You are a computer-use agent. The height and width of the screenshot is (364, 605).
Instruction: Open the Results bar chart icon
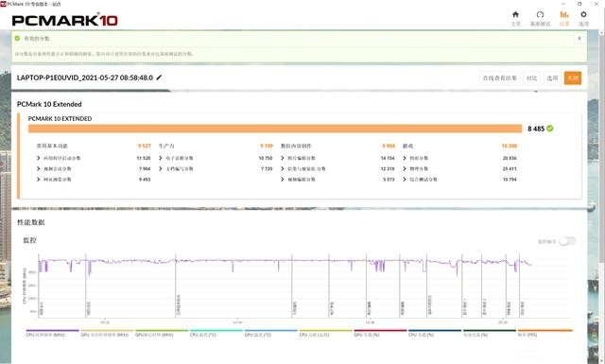564,15
